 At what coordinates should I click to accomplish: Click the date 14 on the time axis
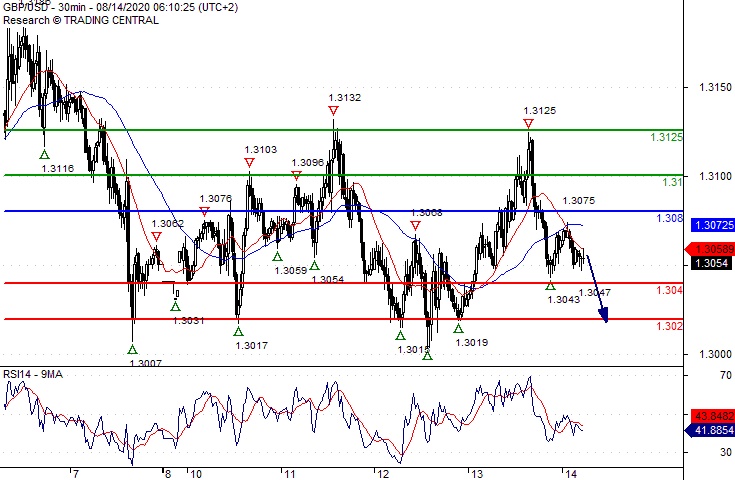click(x=570, y=474)
